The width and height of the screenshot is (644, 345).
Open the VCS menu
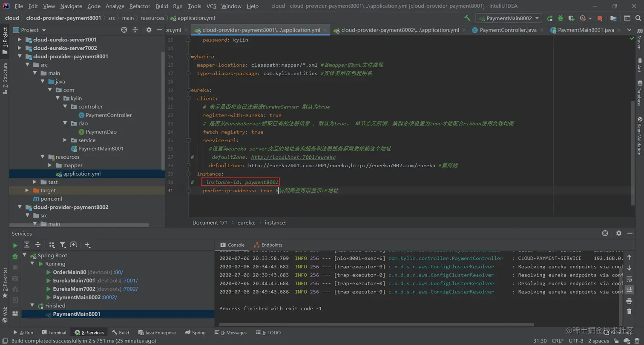pyautogui.click(x=211, y=6)
